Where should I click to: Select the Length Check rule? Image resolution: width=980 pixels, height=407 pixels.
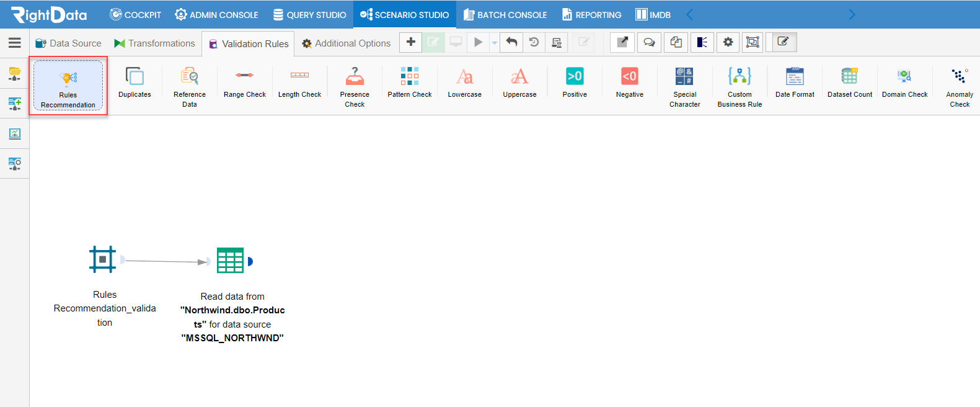click(299, 83)
